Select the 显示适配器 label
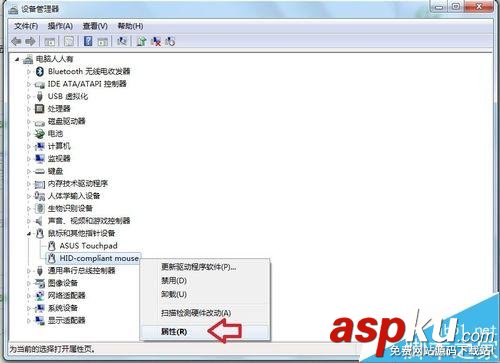Screen dimensions: 500x363 click(x=67, y=320)
